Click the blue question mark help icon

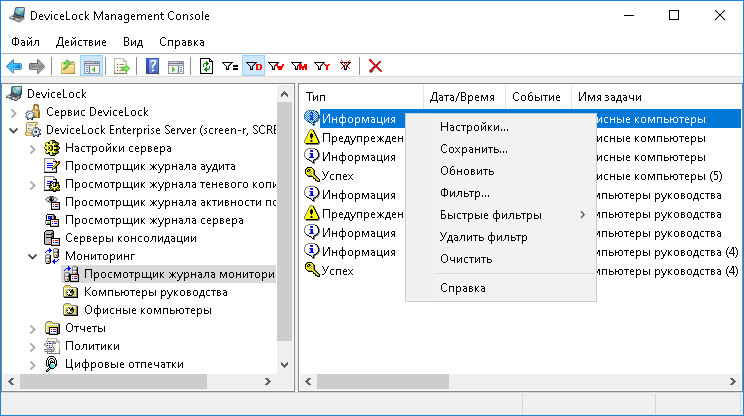click(x=153, y=67)
